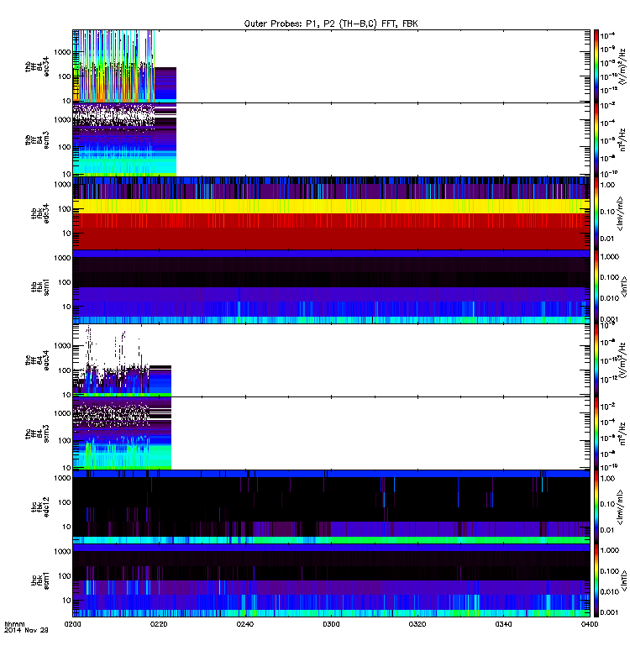Click the 0240 time axis label
Image resolution: width=630 pixels, height=672 pixels.
[x=244, y=624]
